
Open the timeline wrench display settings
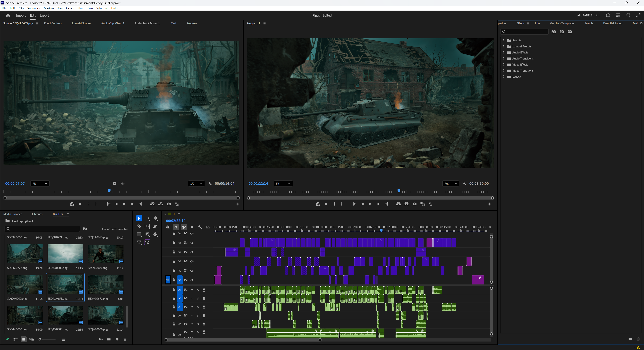coord(200,227)
